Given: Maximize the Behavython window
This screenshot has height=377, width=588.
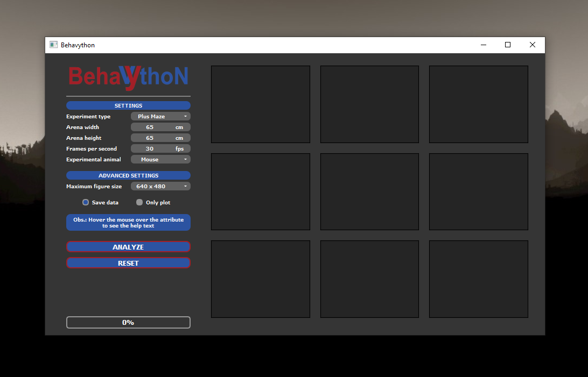Looking at the screenshot, I should pos(507,45).
